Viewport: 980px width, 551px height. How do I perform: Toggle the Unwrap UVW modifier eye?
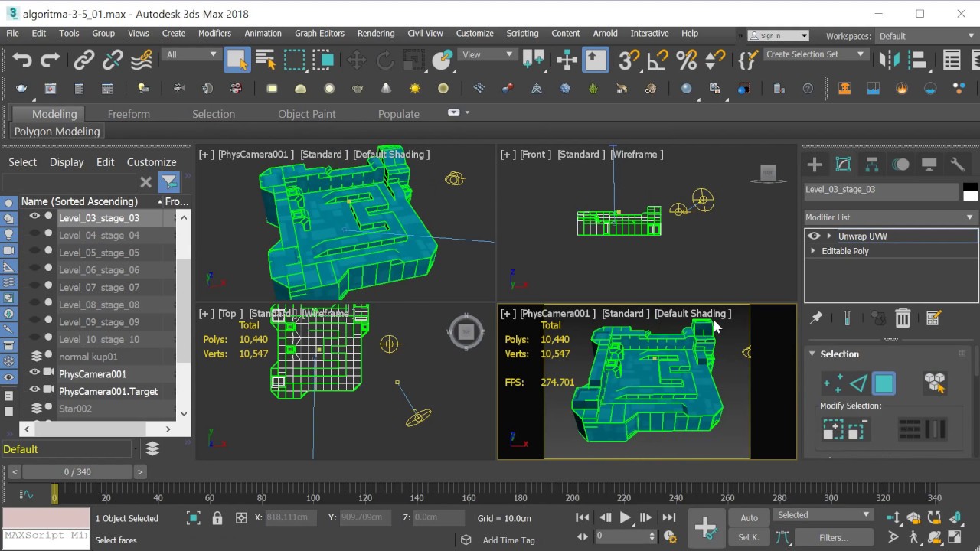pos(814,236)
